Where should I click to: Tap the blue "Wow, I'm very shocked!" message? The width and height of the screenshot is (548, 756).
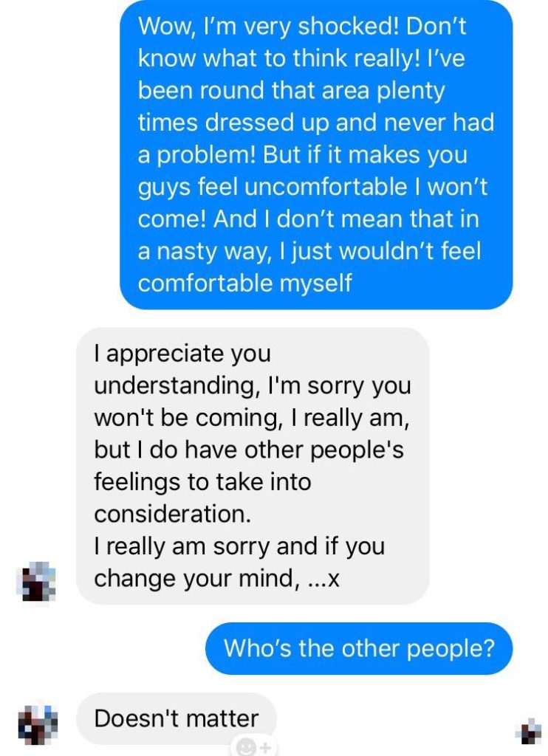click(316, 154)
